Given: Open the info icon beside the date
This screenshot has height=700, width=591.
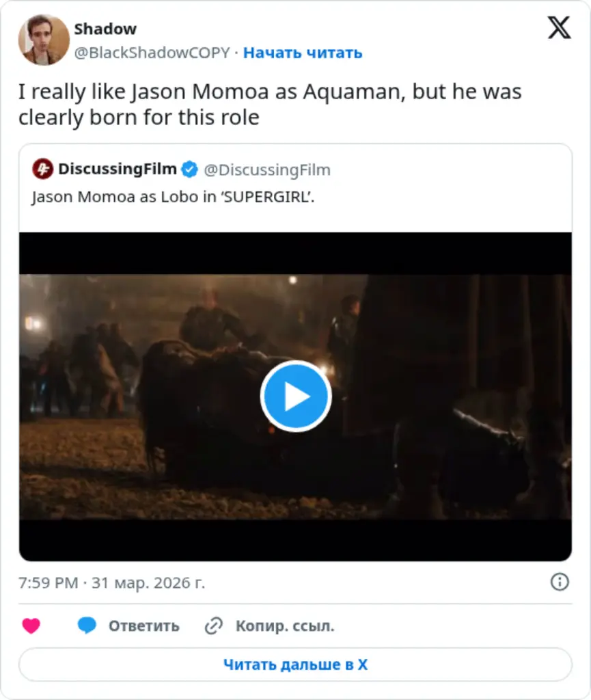Looking at the screenshot, I should [560, 582].
